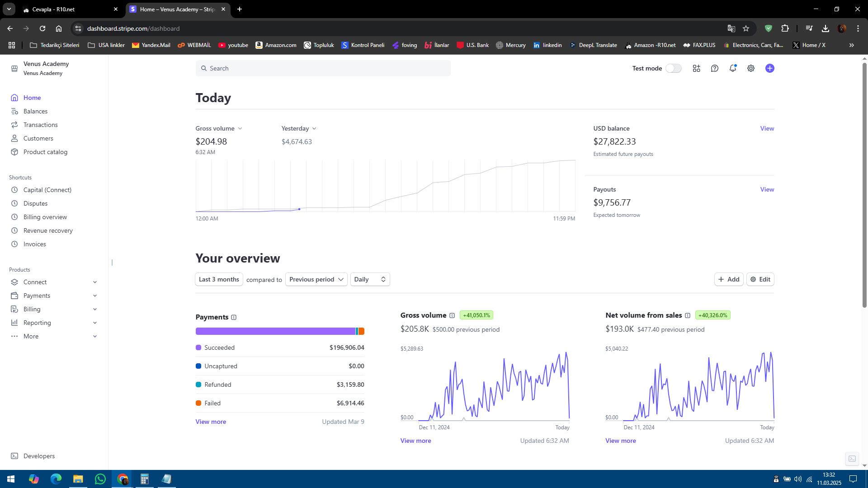Click the Search input field
Viewport: 868px width, 488px height.
[323, 68]
